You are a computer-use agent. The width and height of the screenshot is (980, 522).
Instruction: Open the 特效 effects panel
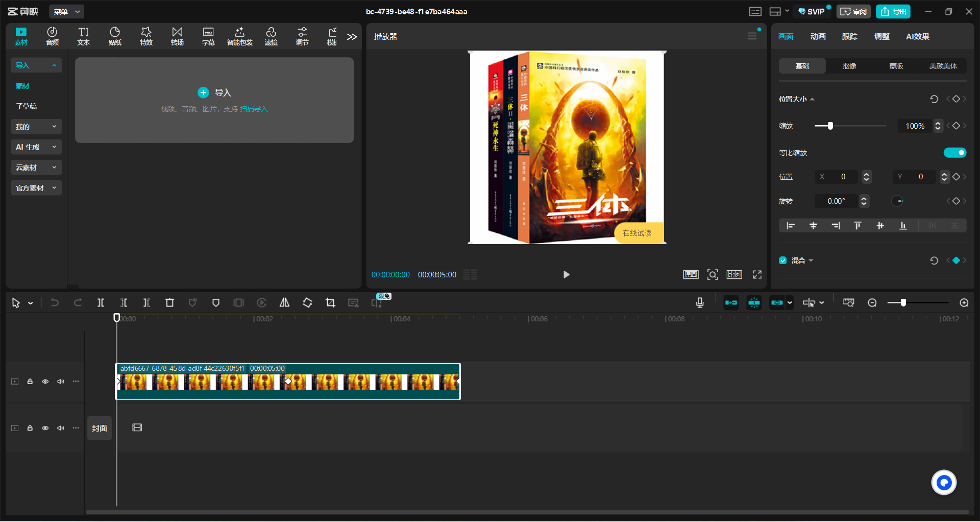146,36
